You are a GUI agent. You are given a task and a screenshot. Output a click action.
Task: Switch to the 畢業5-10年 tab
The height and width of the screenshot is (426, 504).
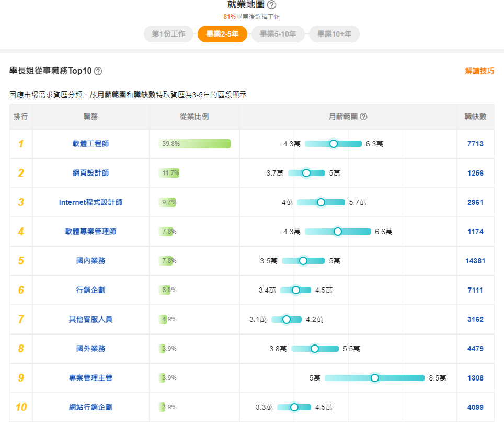pyautogui.click(x=278, y=34)
